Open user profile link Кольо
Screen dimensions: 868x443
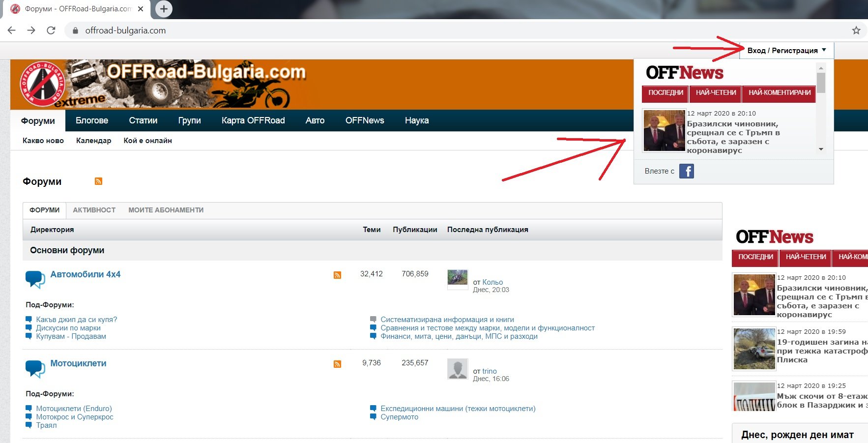click(x=492, y=282)
